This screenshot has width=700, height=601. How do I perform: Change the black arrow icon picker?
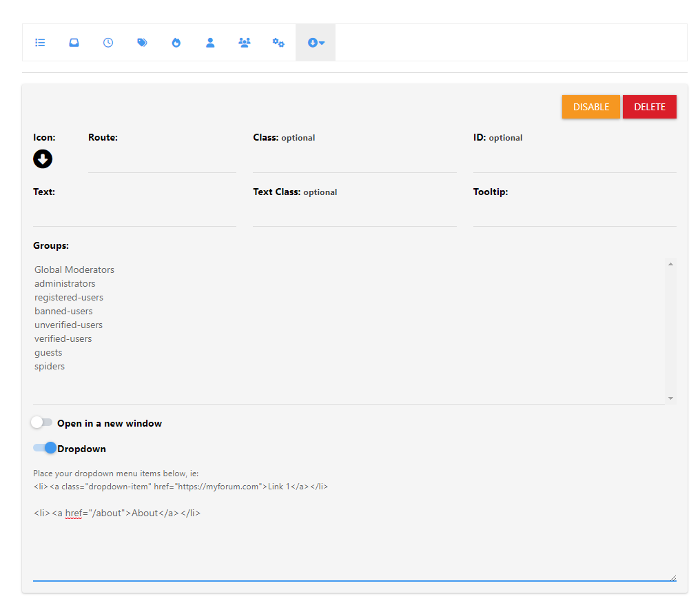point(43,159)
